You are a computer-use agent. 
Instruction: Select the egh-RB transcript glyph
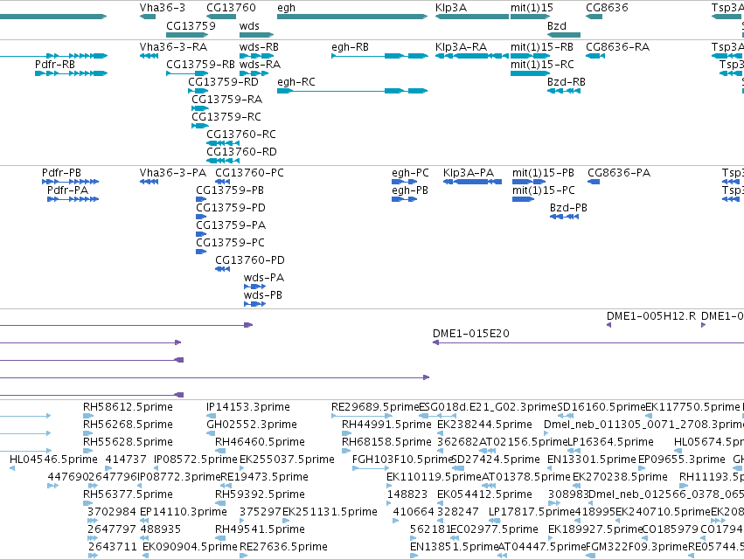(379, 56)
